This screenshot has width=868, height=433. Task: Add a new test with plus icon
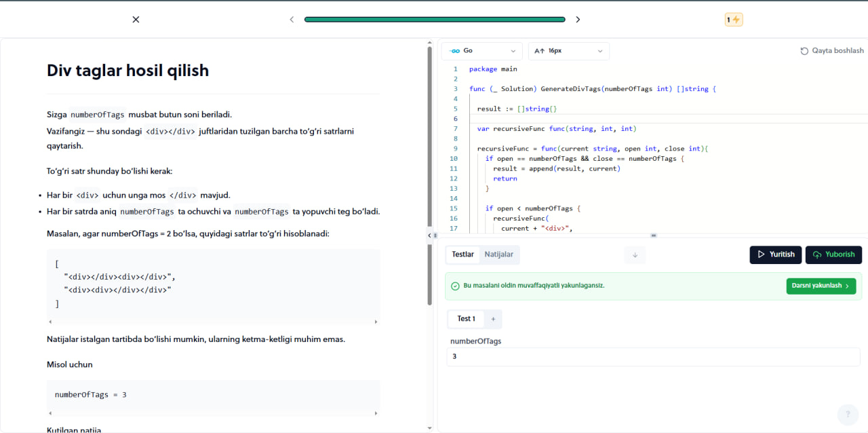[x=493, y=319]
